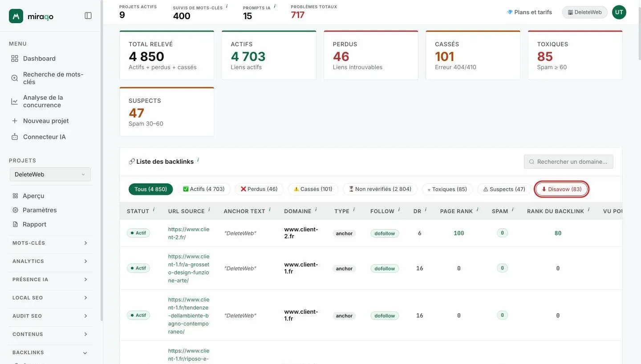Click info icon next to Prompts IA
Screen dimensions: 641x364
click(275, 6)
